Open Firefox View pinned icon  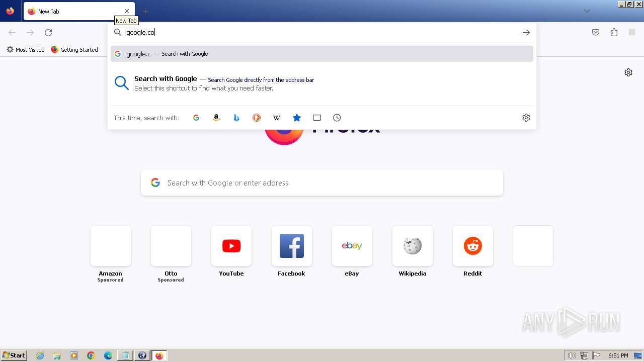[x=10, y=11]
